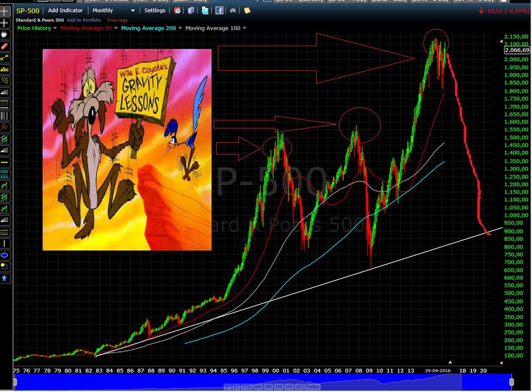
Task: Click the Add to Portfolio link
Action: (84, 20)
